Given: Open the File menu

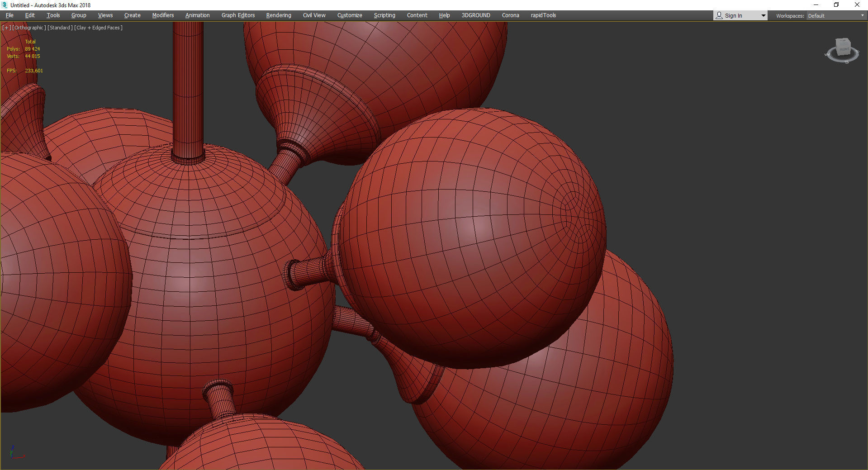Looking at the screenshot, I should pyautogui.click(x=9, y=15).
